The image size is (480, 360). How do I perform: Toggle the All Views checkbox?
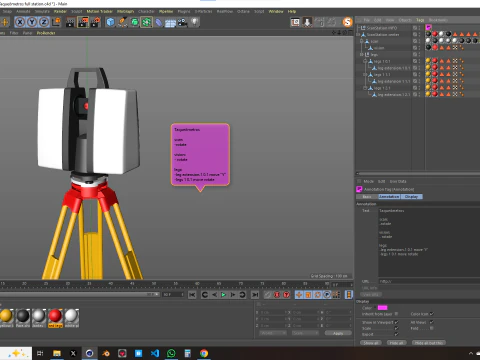[432, 322]
